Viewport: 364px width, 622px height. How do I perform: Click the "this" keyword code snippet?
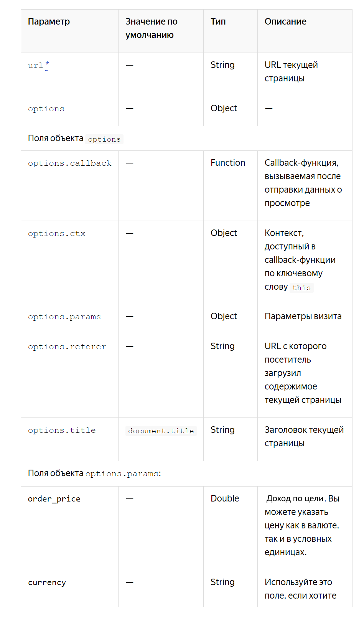pyautogui.click(x=301, y=288)
